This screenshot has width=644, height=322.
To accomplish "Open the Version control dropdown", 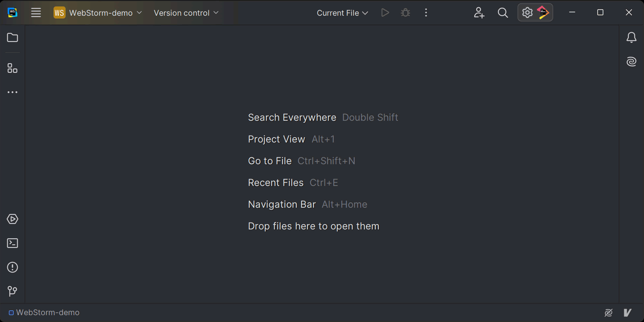I will pyautogui.click(x=186, y=12).
